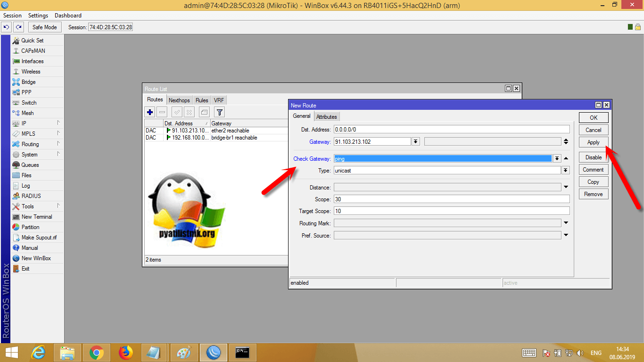The image size is (644, 362).
Task: Click the OK button in New Route
Action: (593, 118)
